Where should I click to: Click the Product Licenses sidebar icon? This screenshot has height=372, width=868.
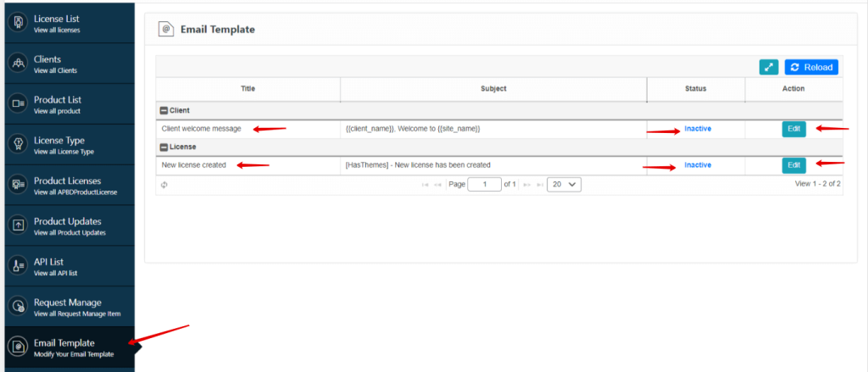(19, 185)
